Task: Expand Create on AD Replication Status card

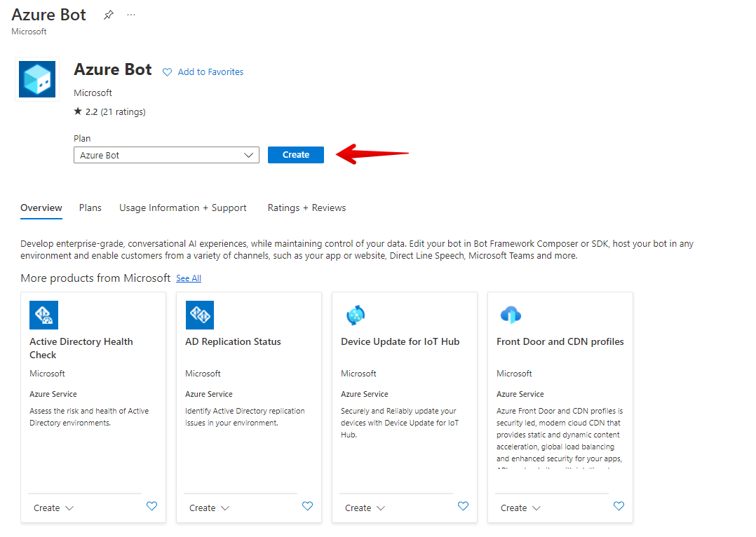Action: [209, 508]
